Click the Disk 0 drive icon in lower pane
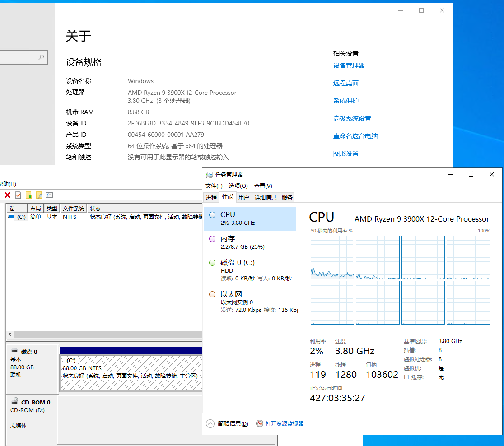Viewport: 504px width, 446px height. point(14,351)
